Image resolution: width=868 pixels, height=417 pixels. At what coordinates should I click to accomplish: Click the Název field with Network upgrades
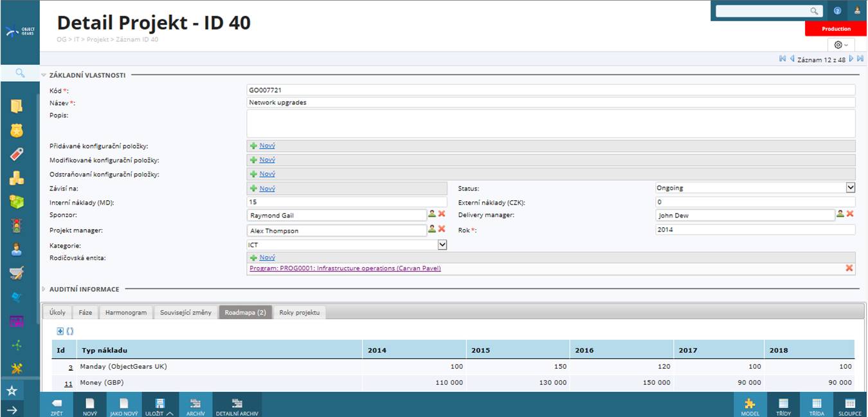[x=551, y=102]
